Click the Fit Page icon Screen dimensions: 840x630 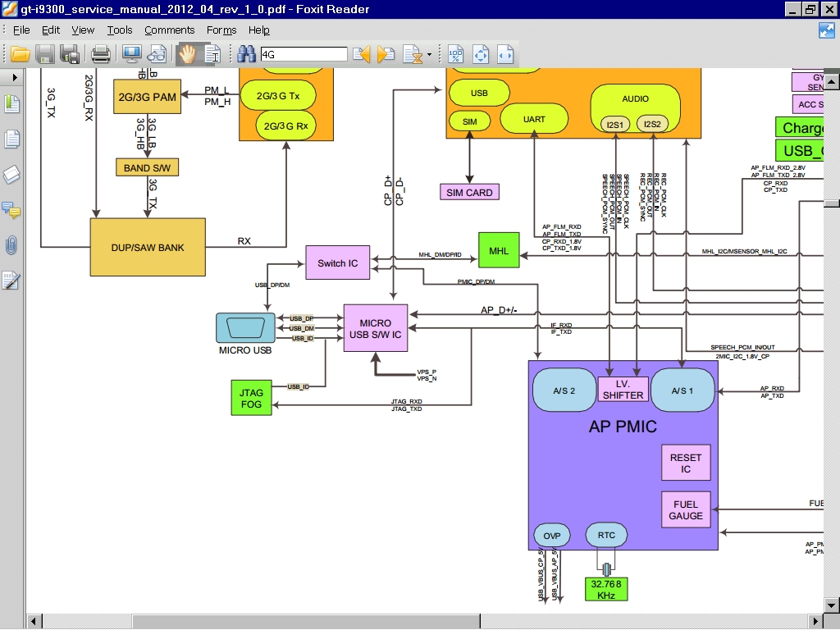(481, 54)
